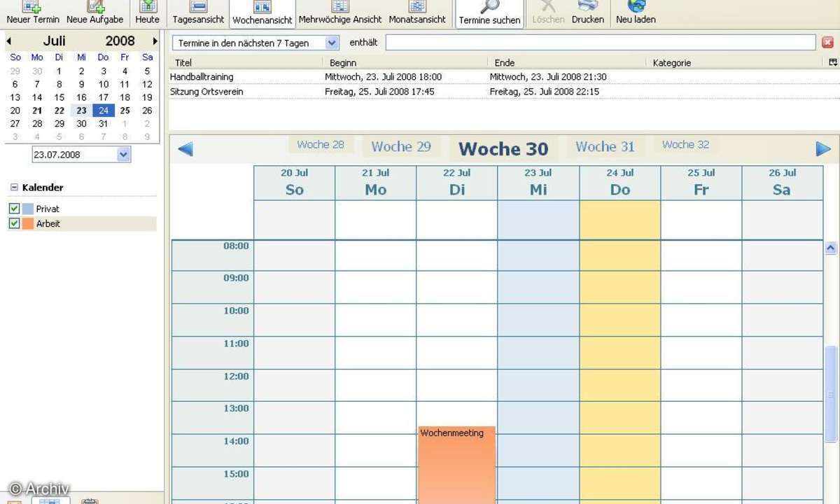Click the 23 Jul Mi day header
This screenshot has height=504, width=840.
[538, 183]
